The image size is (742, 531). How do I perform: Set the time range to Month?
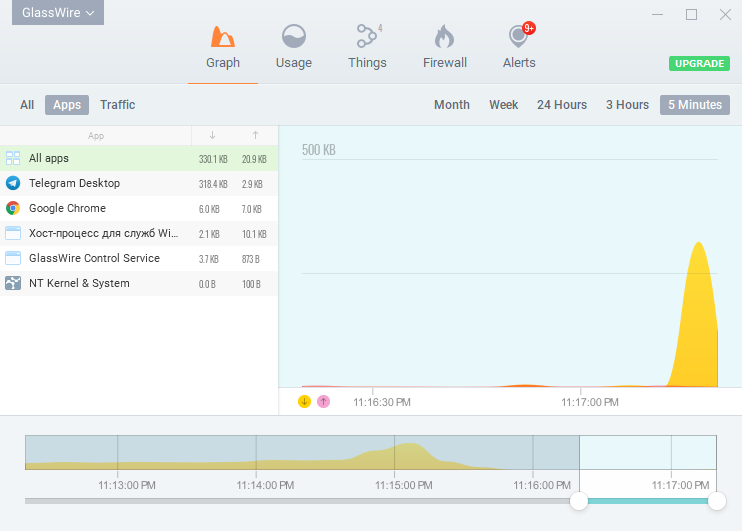tap(452, 105)
